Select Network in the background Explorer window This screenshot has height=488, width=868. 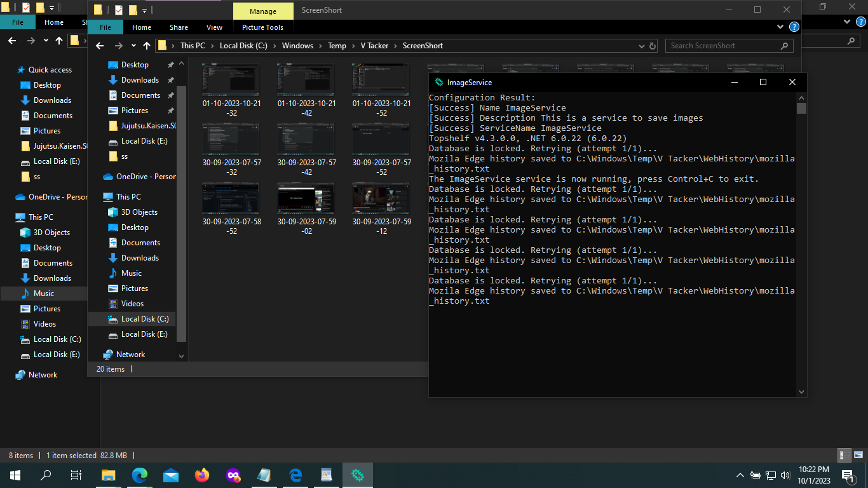(x=43, y=375)
